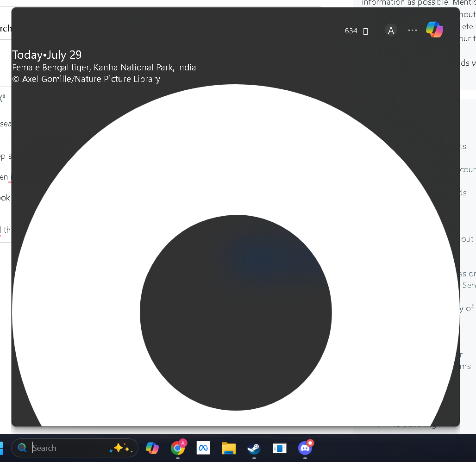Open the 634 rewards points badge
The width and height of the screenshot is (476, 462).
tap(357, 31)
